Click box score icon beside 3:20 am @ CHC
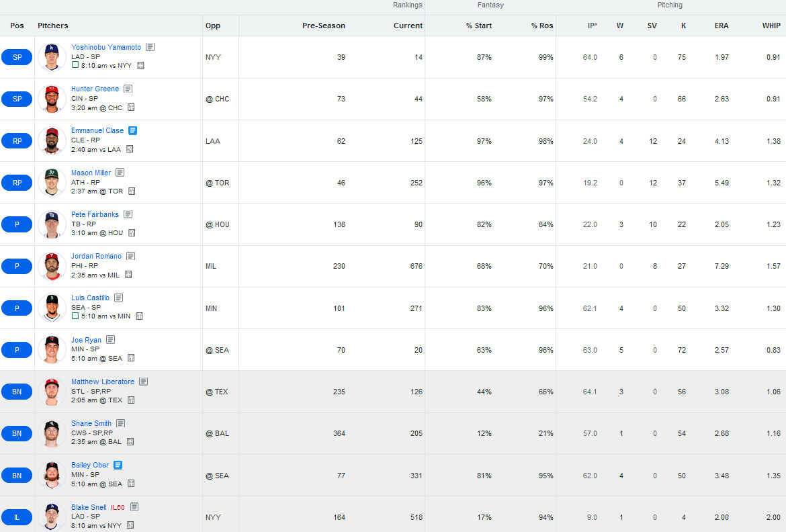The image size is (786, 532). tap(131, 107)
